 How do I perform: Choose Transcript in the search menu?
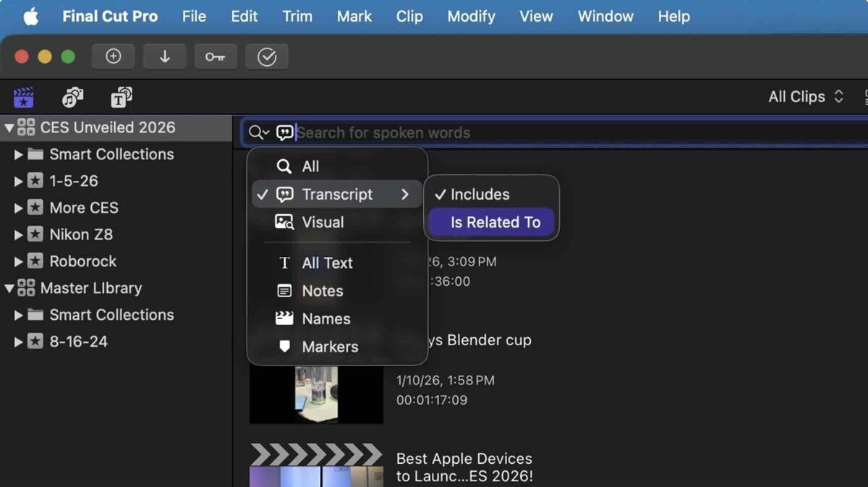(x=337, y=195)
